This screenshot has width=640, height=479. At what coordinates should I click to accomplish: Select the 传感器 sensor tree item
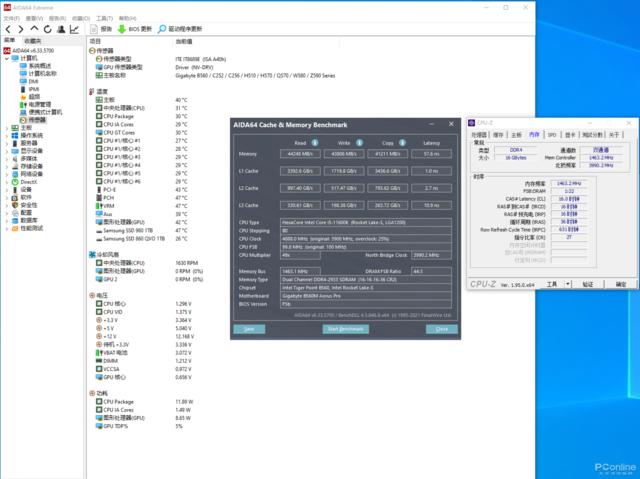pyautogui.click(x=33, y=120)
